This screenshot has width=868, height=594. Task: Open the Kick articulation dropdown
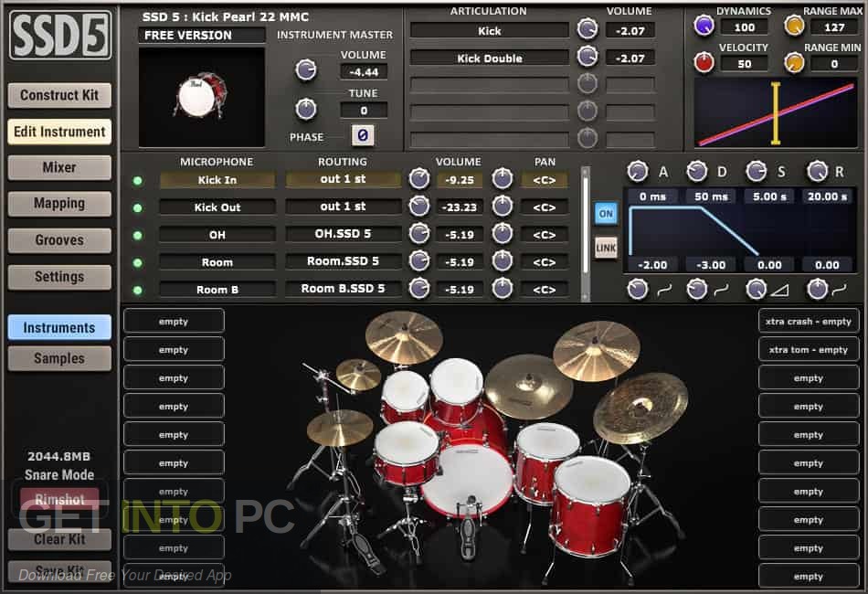(x=489, y=30)
